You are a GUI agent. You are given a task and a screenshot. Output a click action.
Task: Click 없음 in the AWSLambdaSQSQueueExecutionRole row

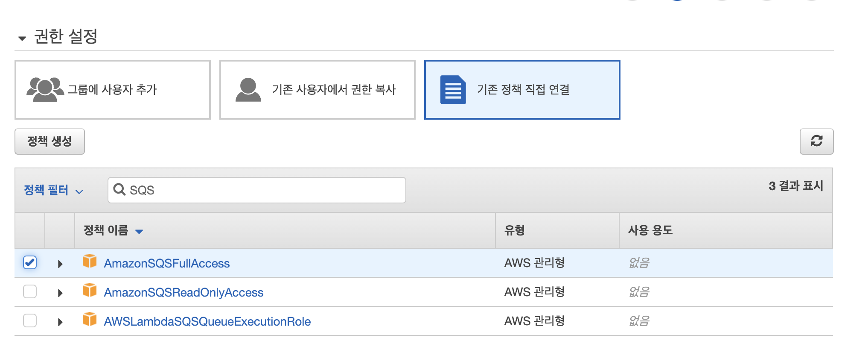[639, 321]
